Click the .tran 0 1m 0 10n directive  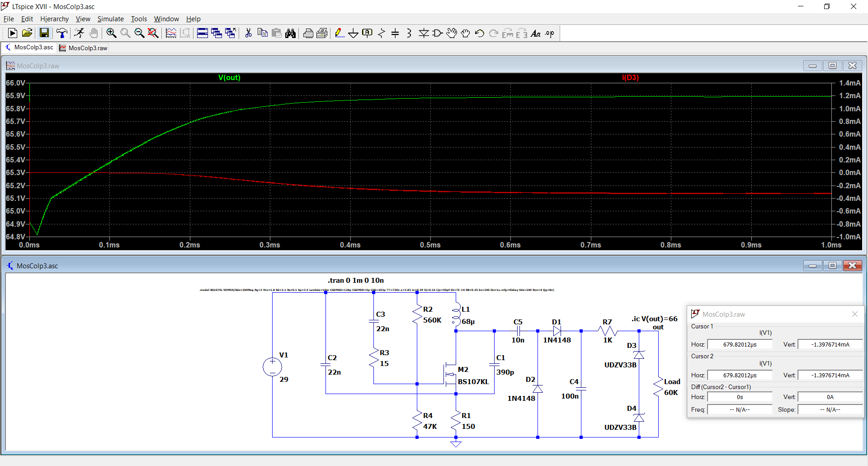tap(356, 280)
